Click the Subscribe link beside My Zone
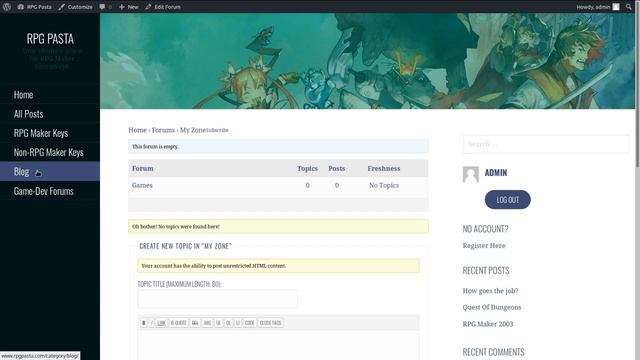Viewport: 640px width, 360px height. (x=217, y=130)
